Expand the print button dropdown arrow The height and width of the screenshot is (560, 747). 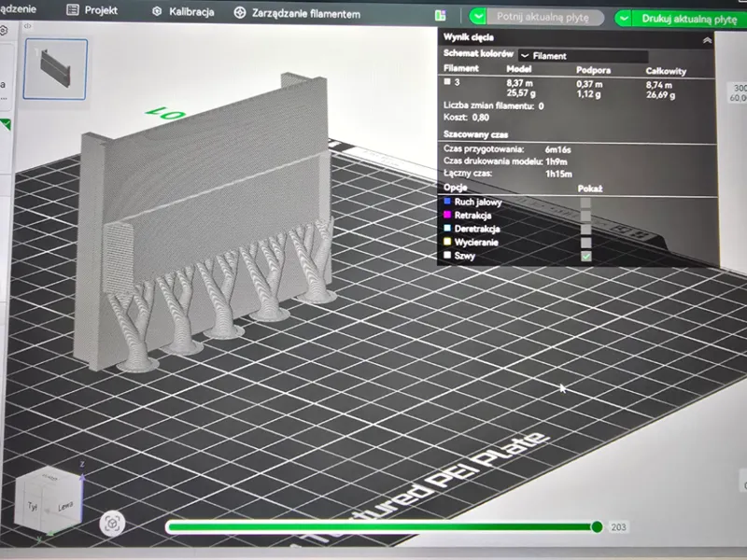623,19
